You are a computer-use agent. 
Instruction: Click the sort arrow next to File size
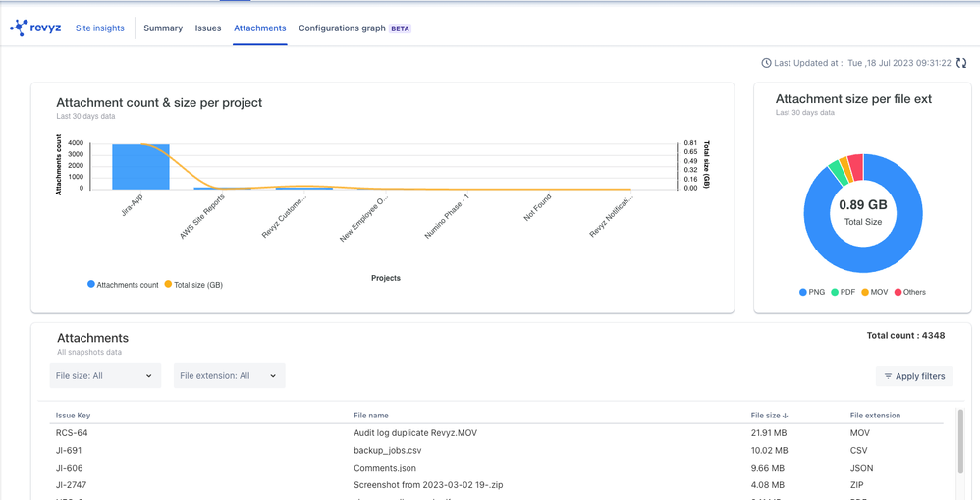tap(785, 416)
